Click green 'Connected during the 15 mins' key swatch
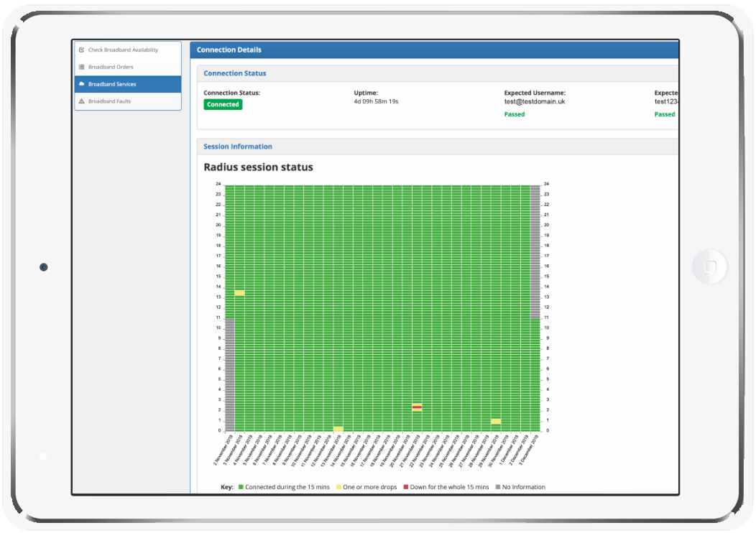 (x=241, y=487)
